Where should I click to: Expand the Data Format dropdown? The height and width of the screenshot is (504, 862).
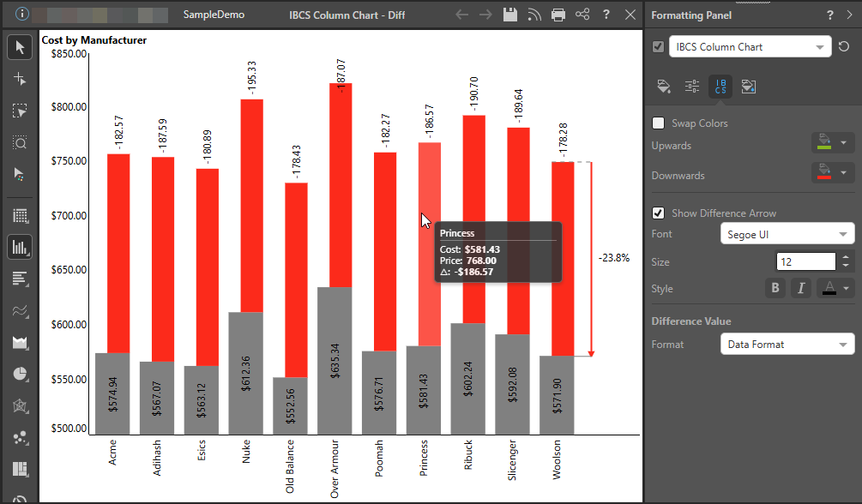tap(787, 345)
